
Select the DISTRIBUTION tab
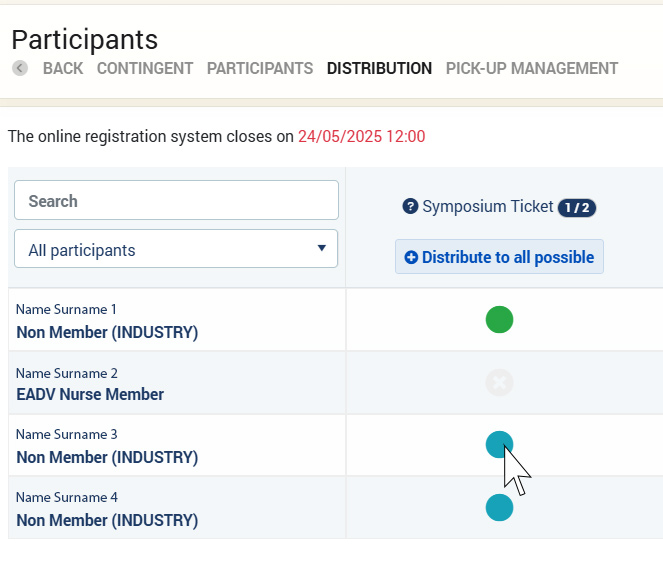coord(379,69)
